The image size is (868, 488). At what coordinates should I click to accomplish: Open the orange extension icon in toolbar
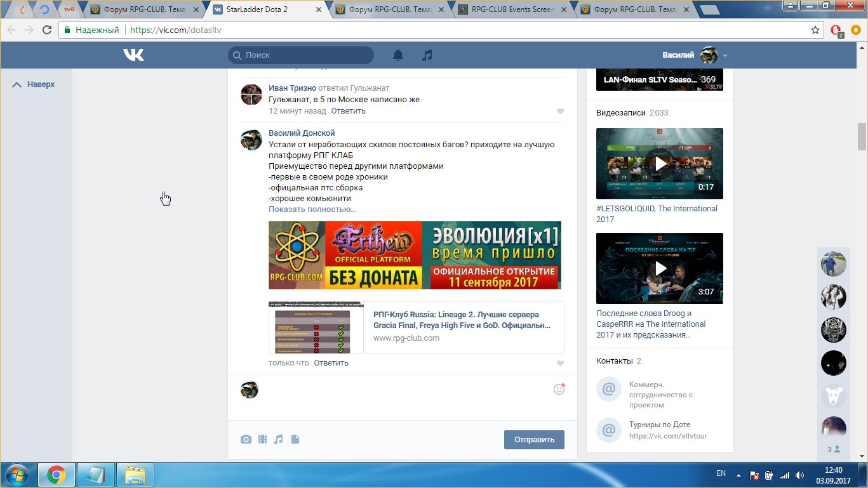(856, 30)
